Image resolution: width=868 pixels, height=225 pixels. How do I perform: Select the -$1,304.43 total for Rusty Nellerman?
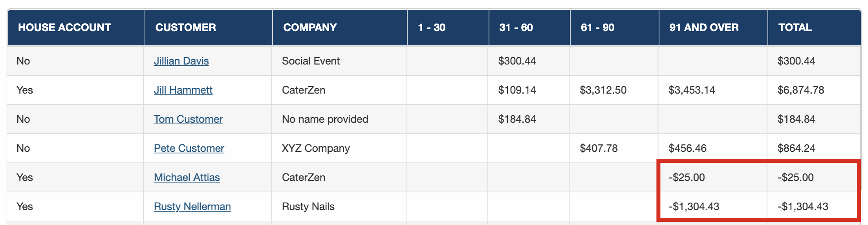click(x=803, y=207)
